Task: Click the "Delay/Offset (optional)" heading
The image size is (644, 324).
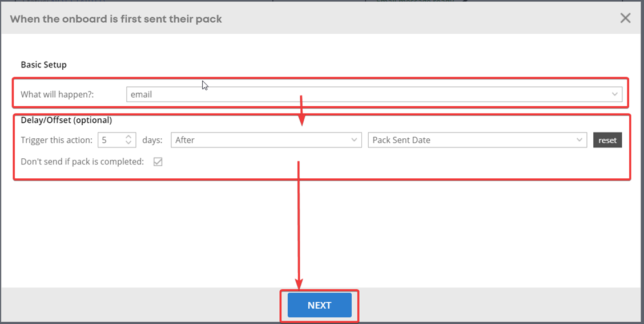Action: 66,120
